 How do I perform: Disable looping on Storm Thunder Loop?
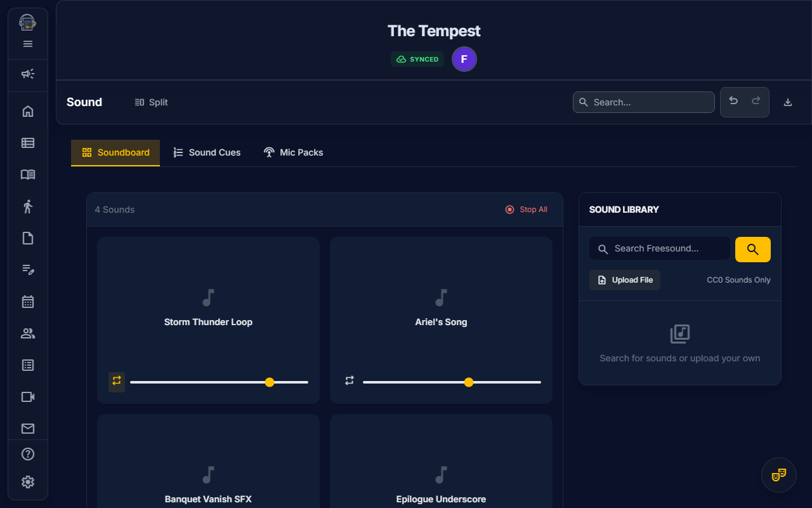click(117, 382)
